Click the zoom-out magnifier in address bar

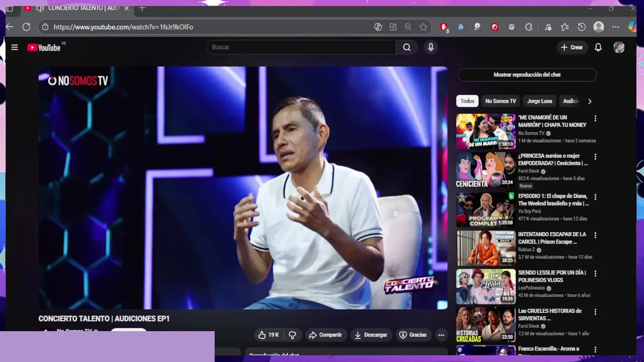(x=408, y=27)
